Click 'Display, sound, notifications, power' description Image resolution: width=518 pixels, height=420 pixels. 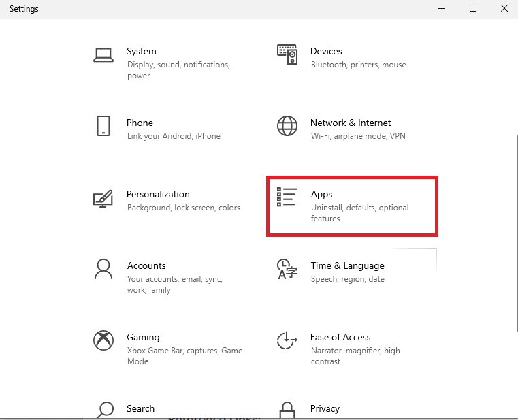pyautogui.click(x=178, y=70)
